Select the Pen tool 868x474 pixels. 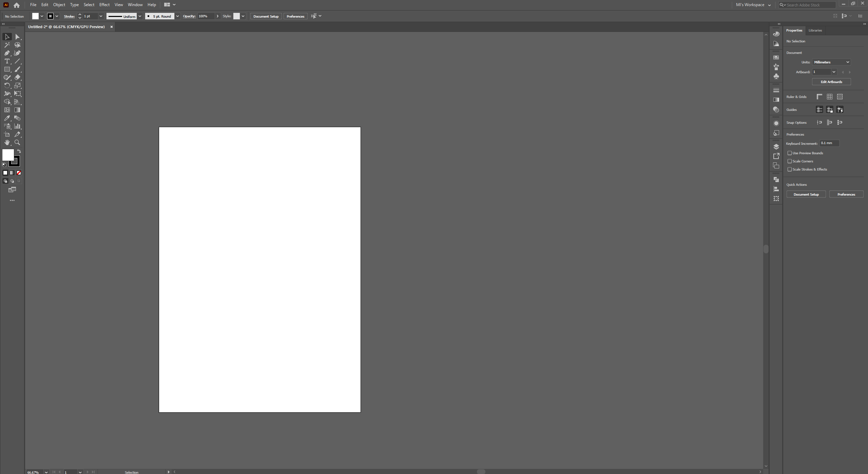tap(7, 53)
